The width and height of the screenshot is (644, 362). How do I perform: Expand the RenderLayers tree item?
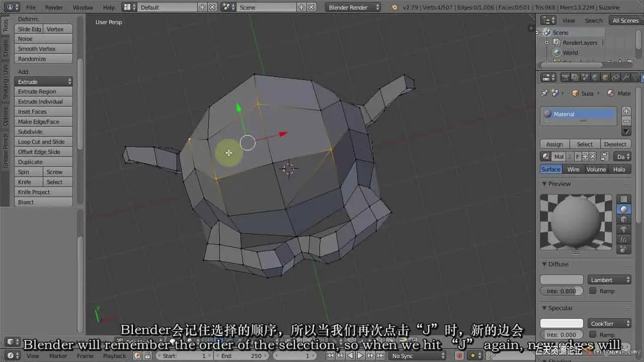[547, 43]
